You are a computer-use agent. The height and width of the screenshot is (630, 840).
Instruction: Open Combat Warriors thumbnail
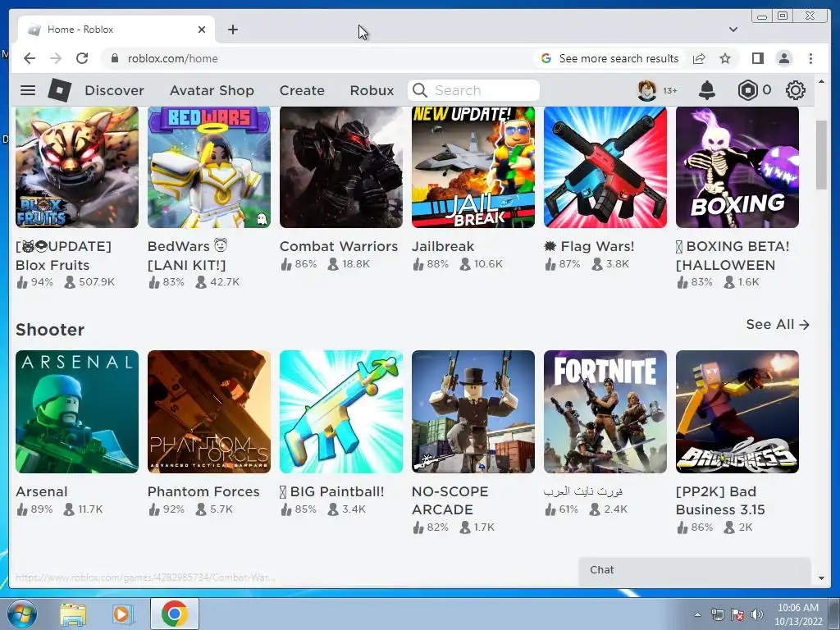[x=341, y=167]
